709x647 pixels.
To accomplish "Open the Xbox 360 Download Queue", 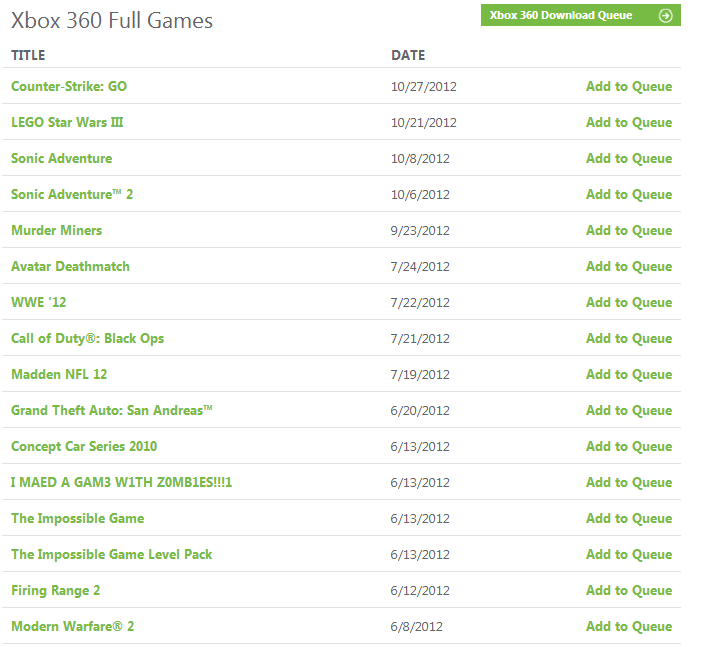I will [x=581, y=15].
